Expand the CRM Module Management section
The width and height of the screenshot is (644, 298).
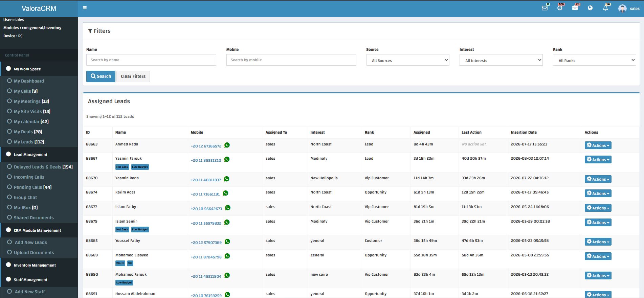point(39,230)
